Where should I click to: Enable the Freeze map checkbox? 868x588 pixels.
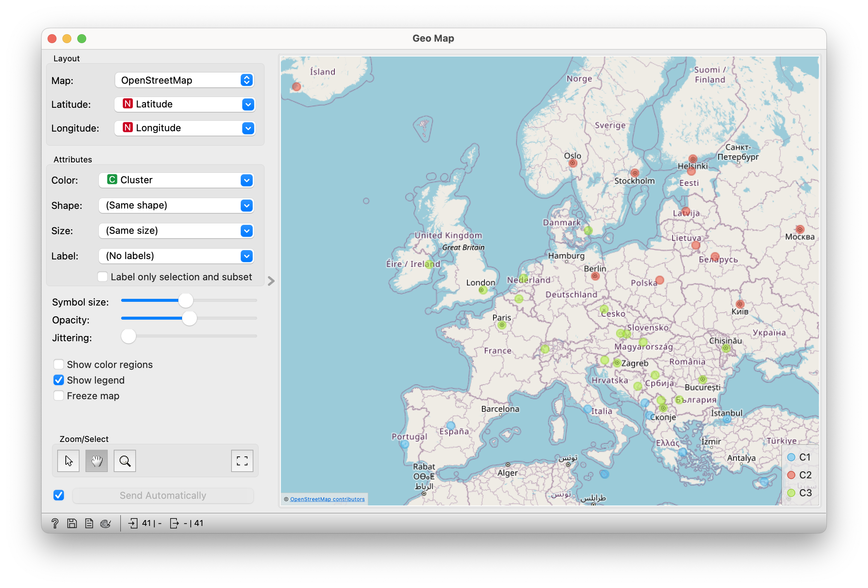59,395
